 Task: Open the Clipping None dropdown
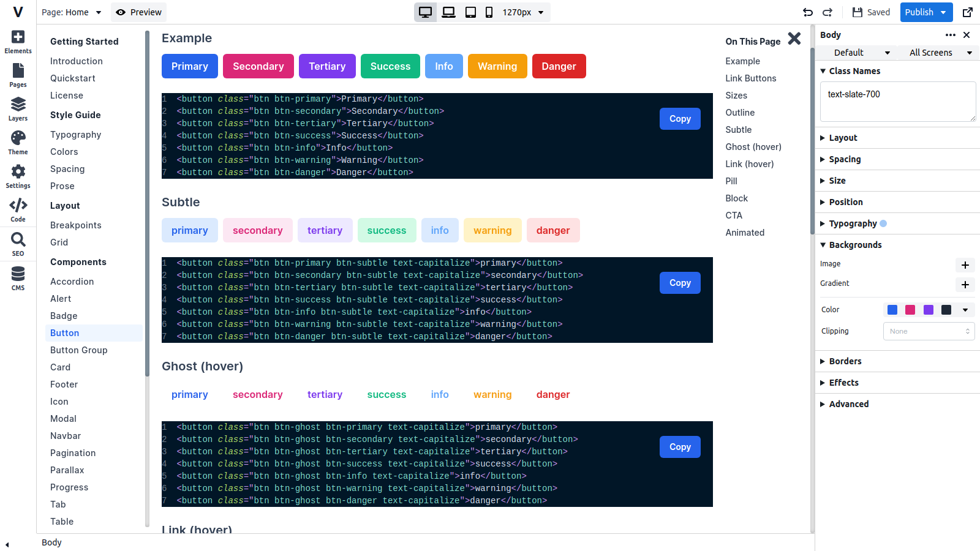pyautogui.click(x=929, y=331)
